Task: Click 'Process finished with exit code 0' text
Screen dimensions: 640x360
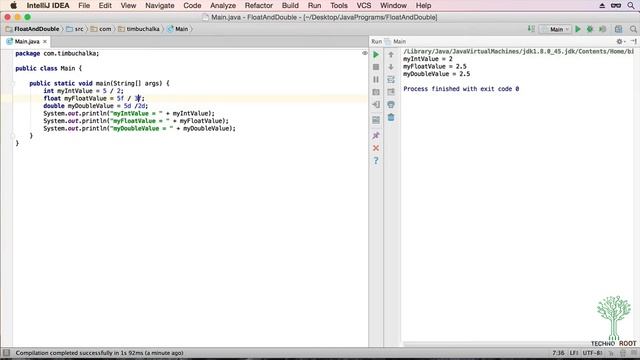Action: [461, 89]
